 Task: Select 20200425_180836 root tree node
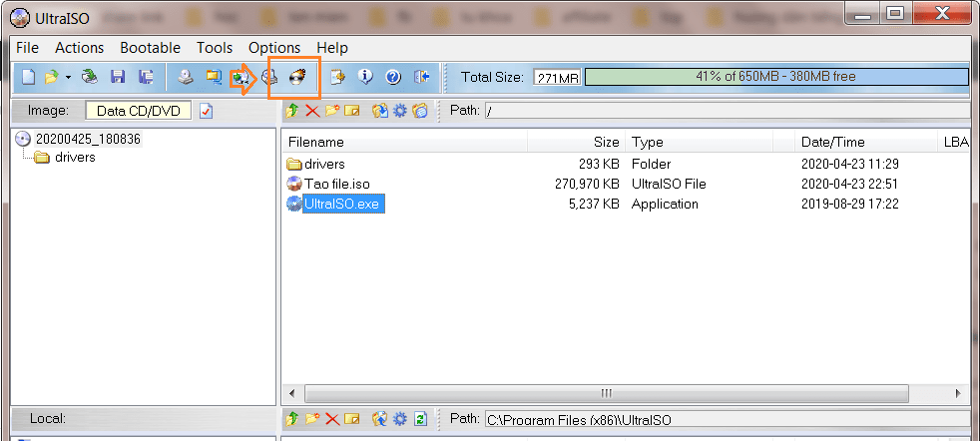coord(88,139)
